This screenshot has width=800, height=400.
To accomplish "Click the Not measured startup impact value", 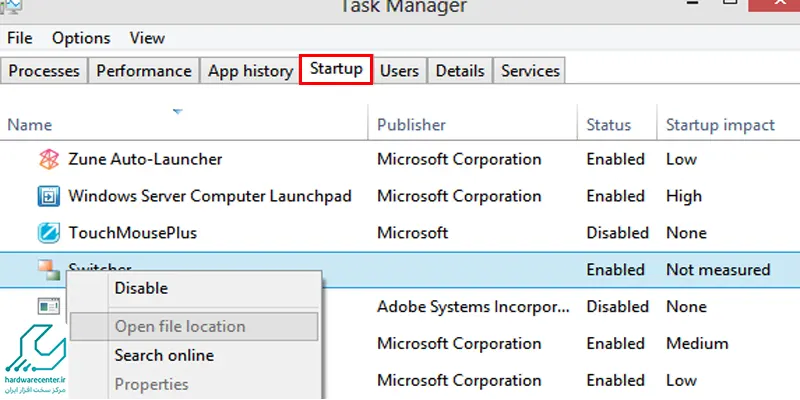I will (718, 270).
